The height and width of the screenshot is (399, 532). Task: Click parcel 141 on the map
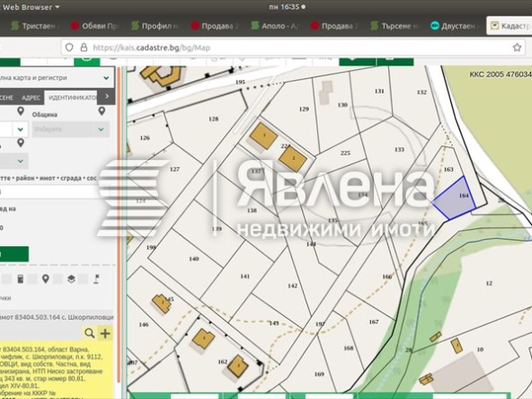245,276
